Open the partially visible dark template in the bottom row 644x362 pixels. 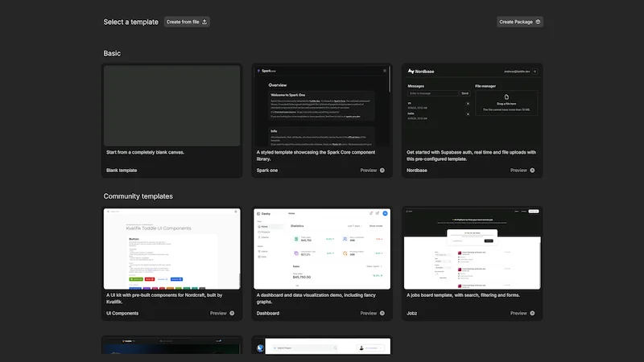pyautogui.click(x=171, y=346)
